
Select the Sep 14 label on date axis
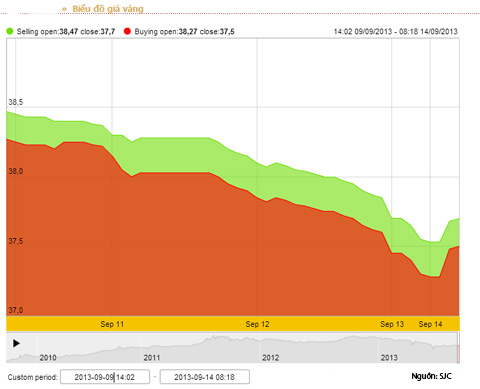(x=430, y=324)
